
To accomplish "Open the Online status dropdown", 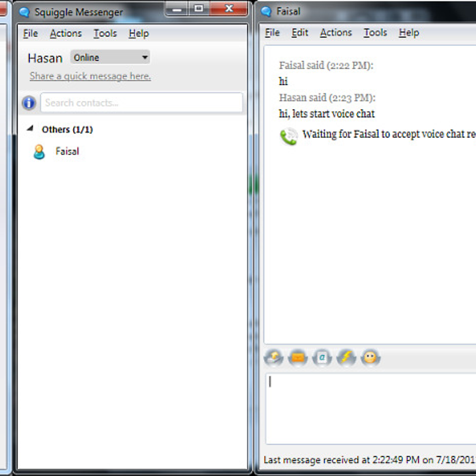I will 110,58.
